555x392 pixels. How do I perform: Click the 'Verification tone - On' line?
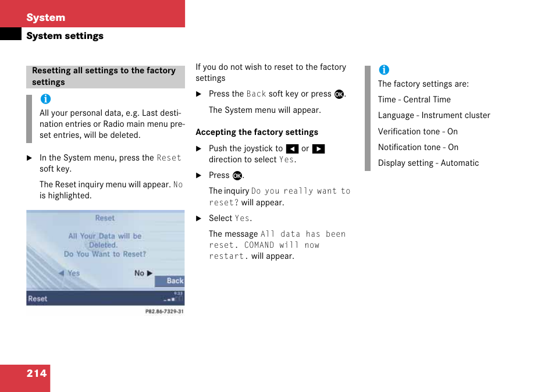click(418, 131)
